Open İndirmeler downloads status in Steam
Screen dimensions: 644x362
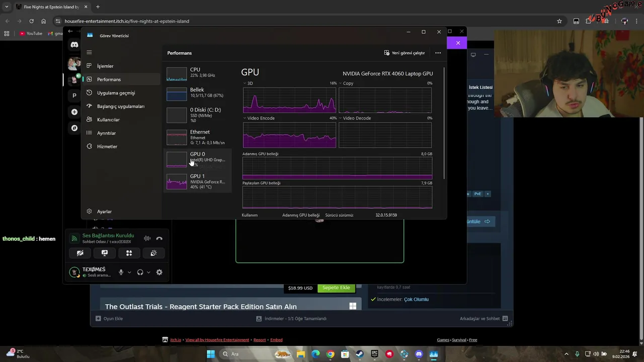pyautogui.click(x=291, y=319)
